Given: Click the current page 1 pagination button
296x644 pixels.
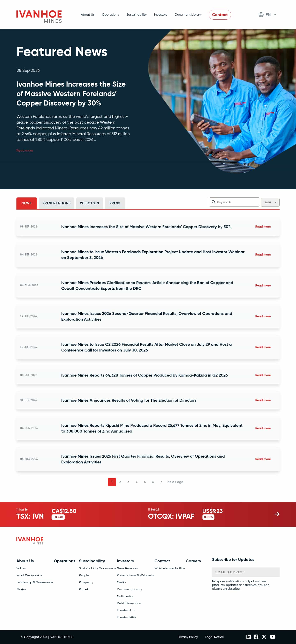Looking at the screenshot, I should point(112,482).
